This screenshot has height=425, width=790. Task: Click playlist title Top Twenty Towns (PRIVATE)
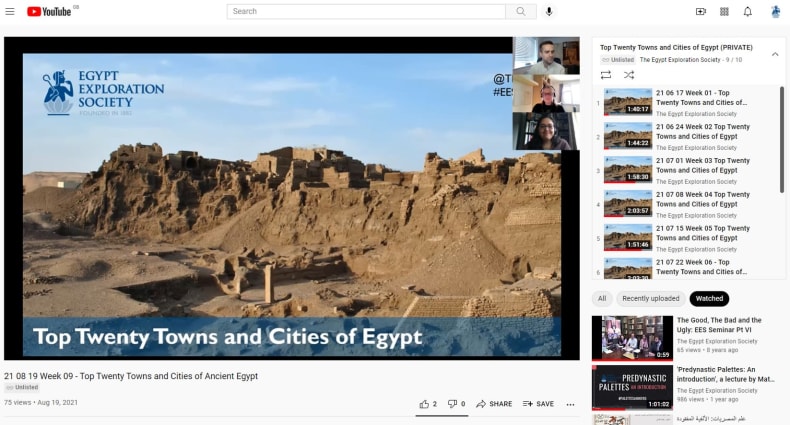click(x=676, y=47)
